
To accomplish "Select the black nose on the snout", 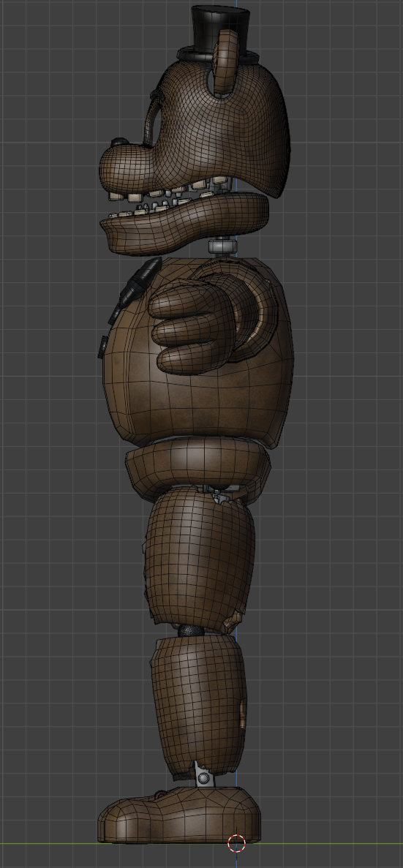I will [x=118, y=143].
